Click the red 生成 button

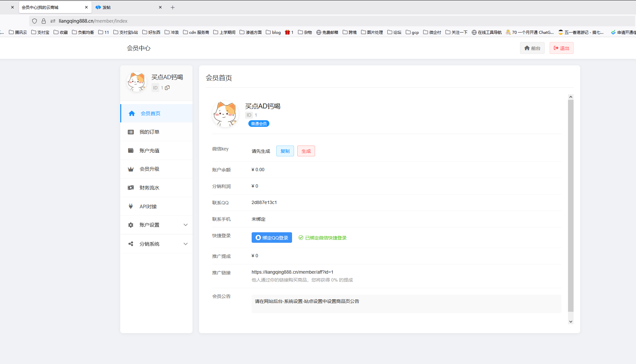[x=306, y=151]
